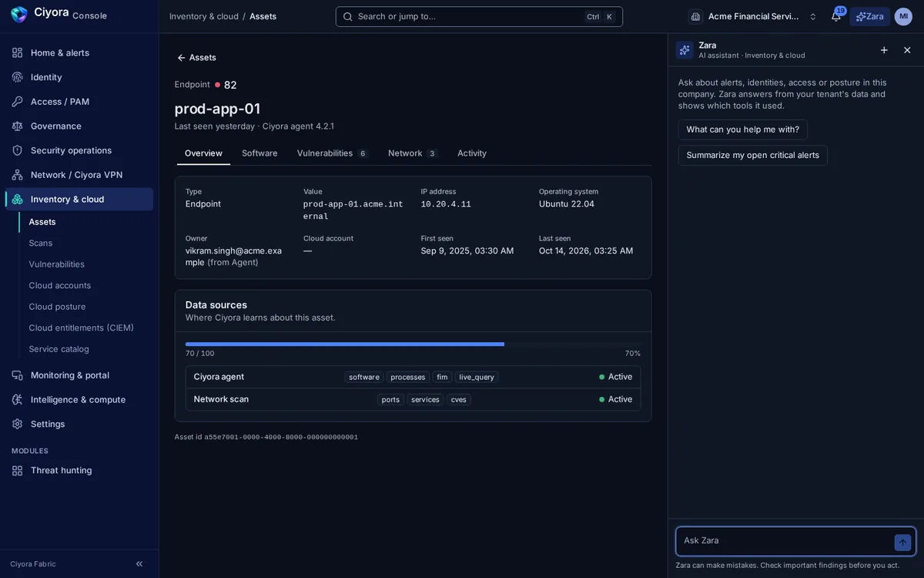Viewport: 924px width, 578px height.
Task: Open the notifications bell
Action: click(x=836, y=16)
